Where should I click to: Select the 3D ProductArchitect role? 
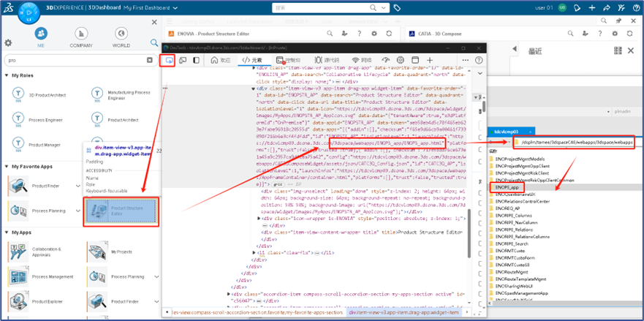click(x=39, y=95)
